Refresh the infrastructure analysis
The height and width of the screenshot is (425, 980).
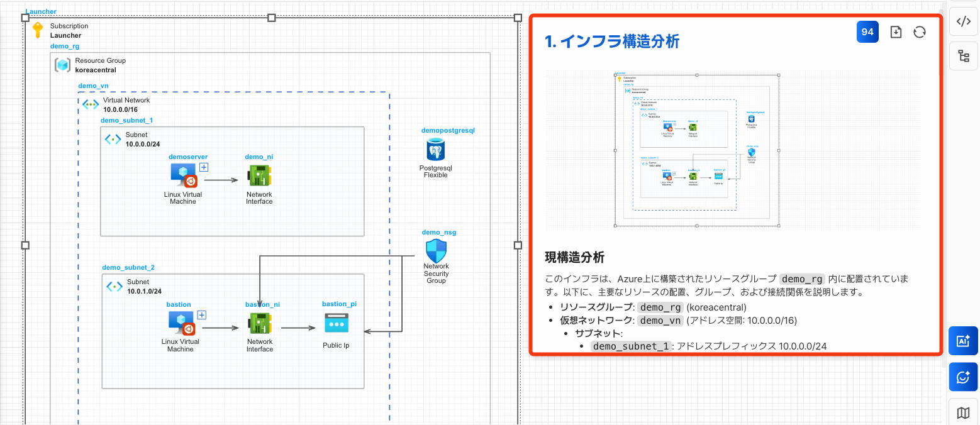[920, 32]
